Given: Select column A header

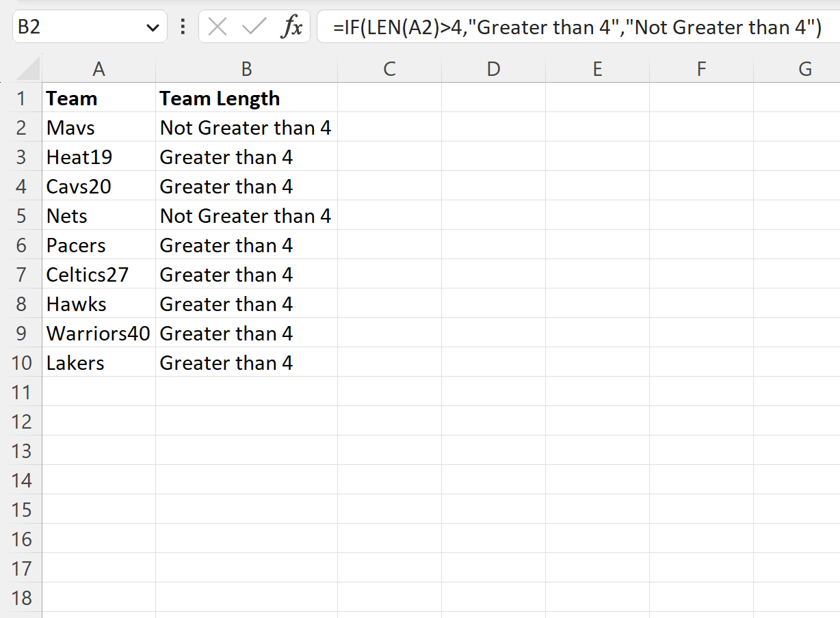Looking at the screenshot, I should [99, 68].
